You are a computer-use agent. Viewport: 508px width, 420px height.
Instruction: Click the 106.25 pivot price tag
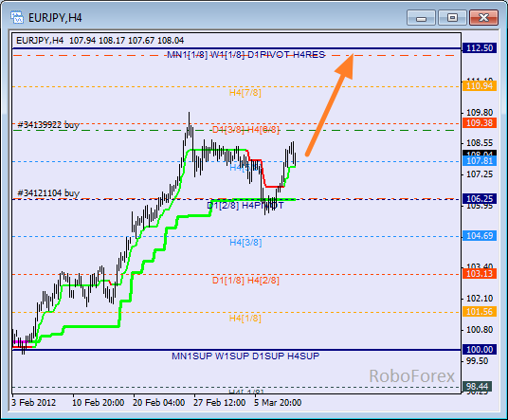coord(480,199)
